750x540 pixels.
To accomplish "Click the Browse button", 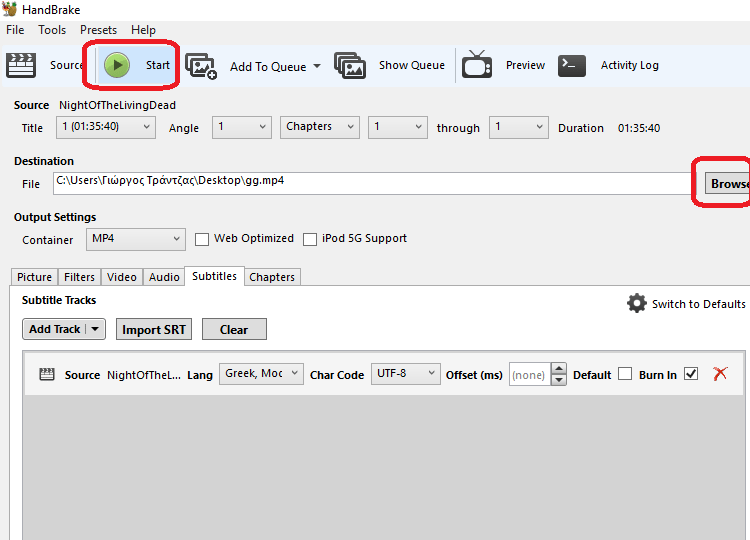I will click(x=728, y=184).
